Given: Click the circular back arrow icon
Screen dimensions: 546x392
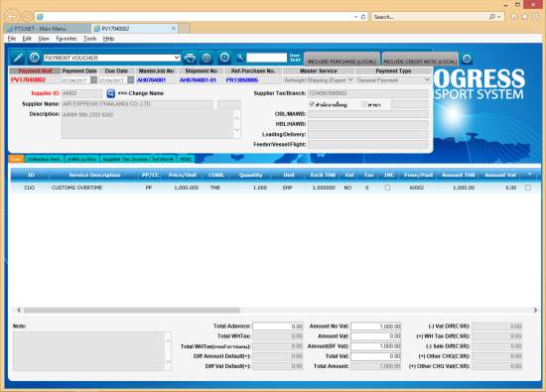Looking at the screenshot, I should pyautogui.click(x=34, y=58).
